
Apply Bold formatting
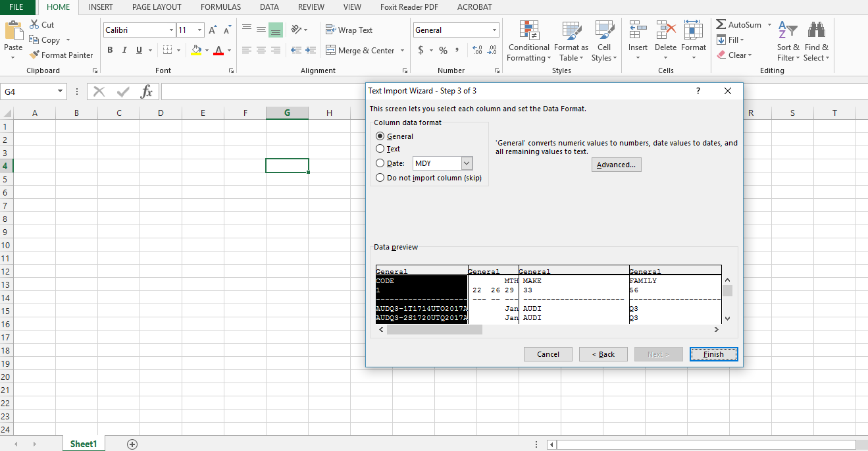[x=110, y=49]
